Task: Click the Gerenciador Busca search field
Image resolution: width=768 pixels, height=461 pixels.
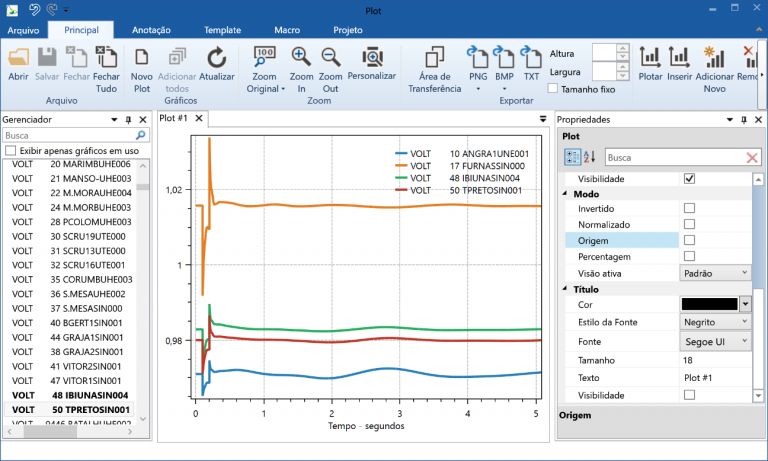Action: (68, 135)
